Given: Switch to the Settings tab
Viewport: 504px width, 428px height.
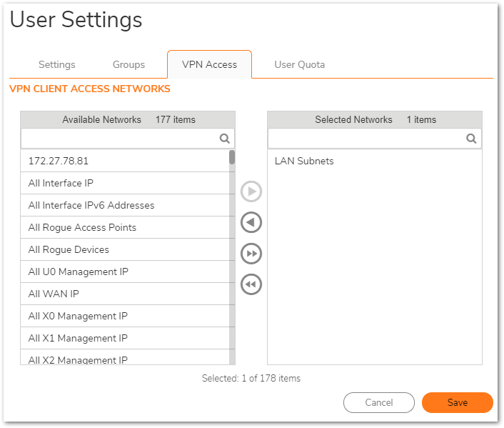Looking at the screenshot, I should [x=56, y=64].
